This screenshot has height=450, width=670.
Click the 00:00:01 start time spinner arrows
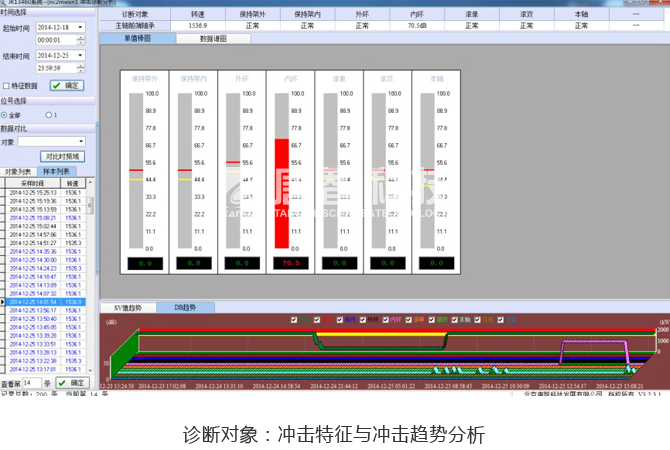click(x=81, y=40)
